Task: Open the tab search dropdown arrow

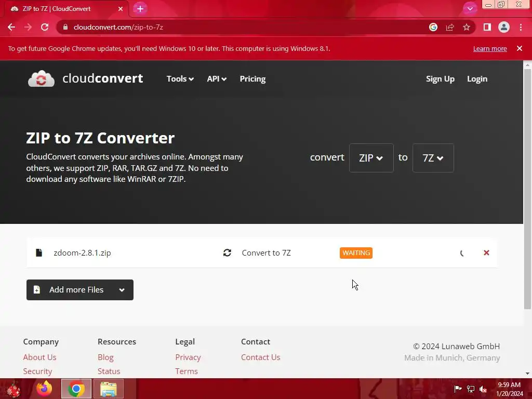Action: click(x=470, y=9)
